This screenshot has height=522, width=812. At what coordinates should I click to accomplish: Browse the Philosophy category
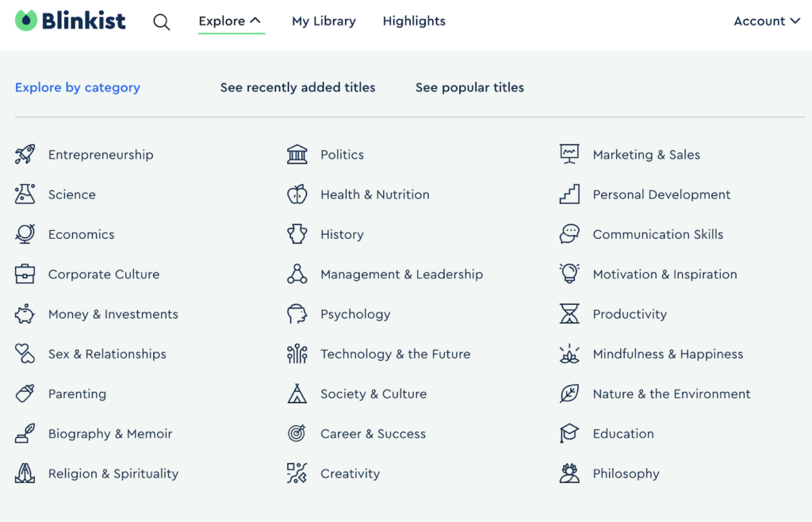(626, 474)
